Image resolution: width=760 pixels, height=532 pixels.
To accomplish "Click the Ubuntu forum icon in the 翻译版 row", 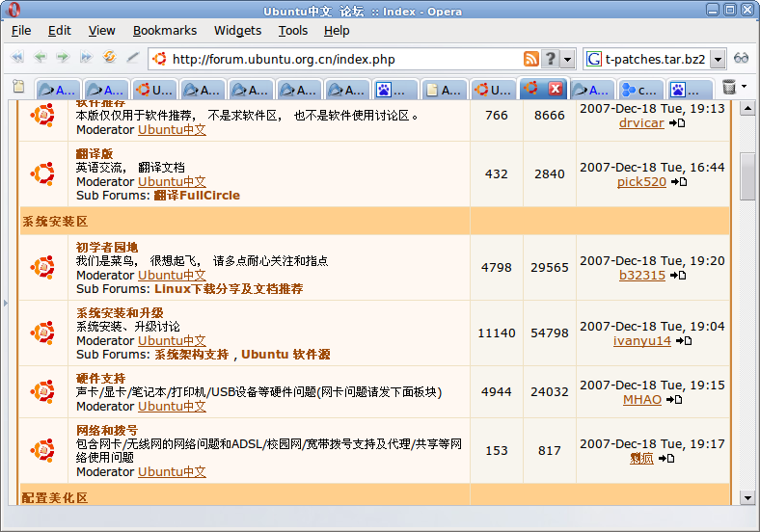I will [x=42, y=173].
